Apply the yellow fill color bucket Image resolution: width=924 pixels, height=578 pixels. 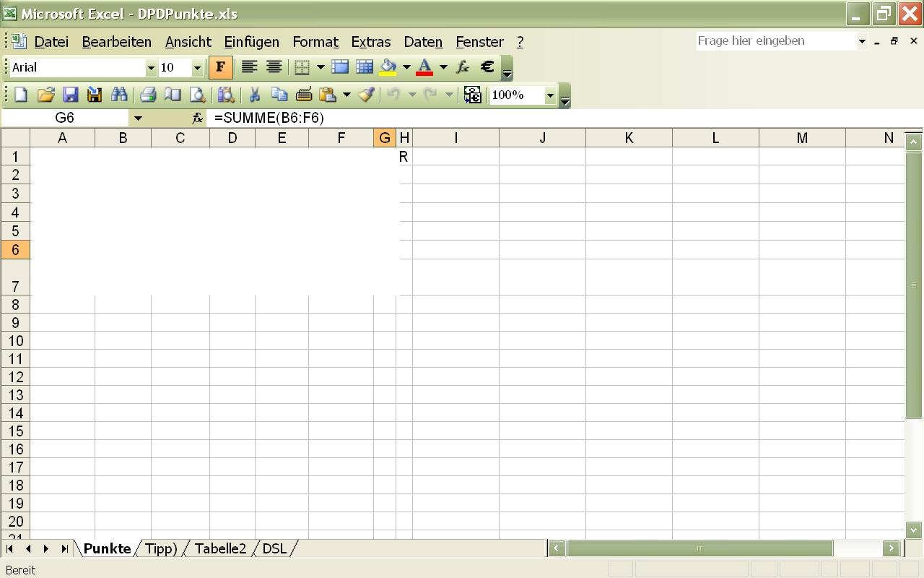click(388, 67)
